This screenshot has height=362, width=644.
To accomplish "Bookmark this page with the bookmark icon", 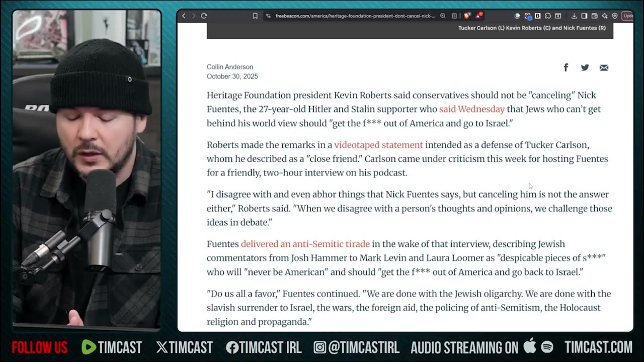I will 255,16.
